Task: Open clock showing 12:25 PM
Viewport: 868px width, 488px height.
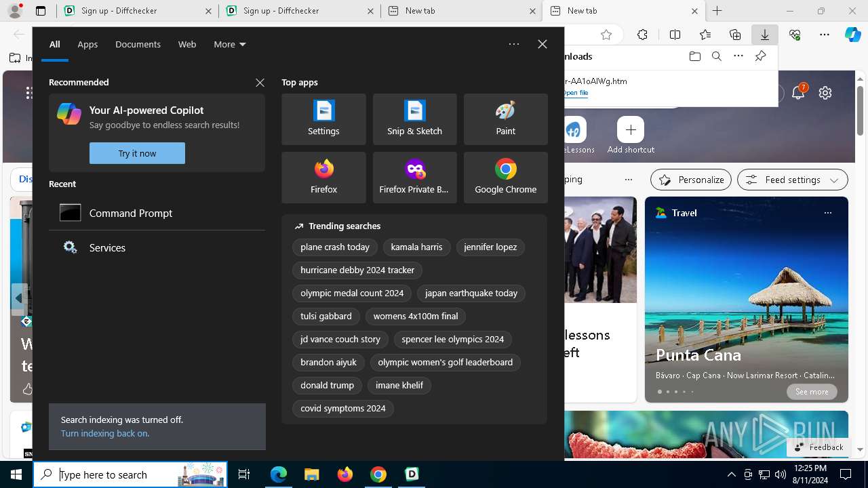Action: (x=810, y=474)
